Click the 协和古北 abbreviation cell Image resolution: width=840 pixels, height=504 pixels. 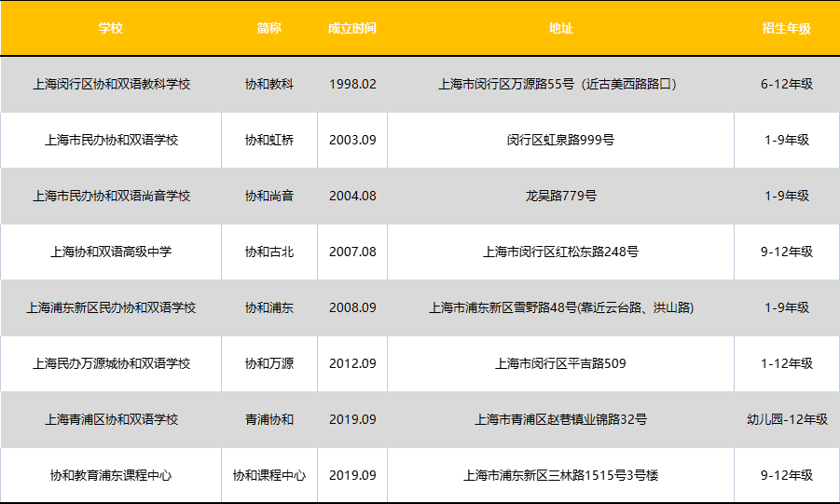coord(269,252)
